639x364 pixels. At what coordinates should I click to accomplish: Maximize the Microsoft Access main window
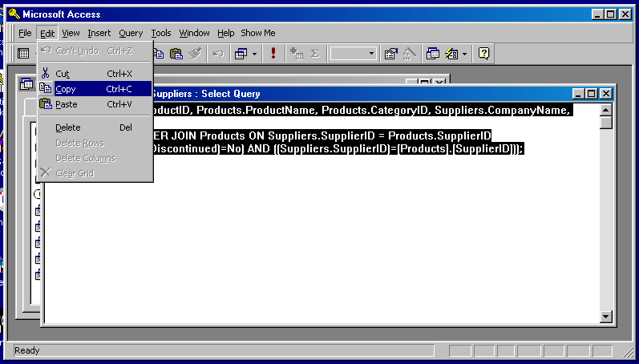click(610, 14)
